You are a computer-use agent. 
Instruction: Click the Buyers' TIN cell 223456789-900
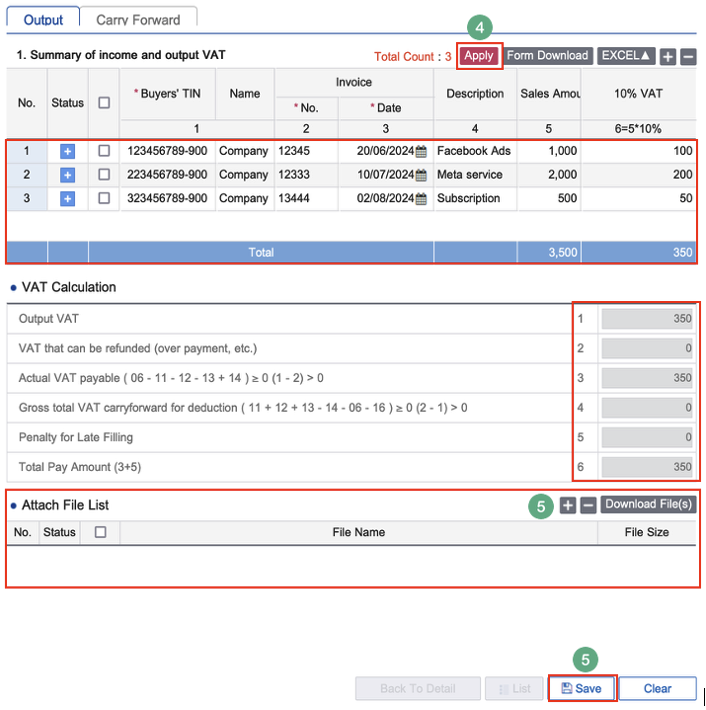[168, 175]
